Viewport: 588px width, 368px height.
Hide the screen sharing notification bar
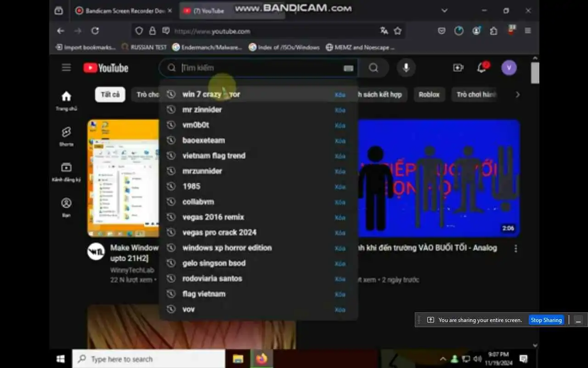point(578,320)
